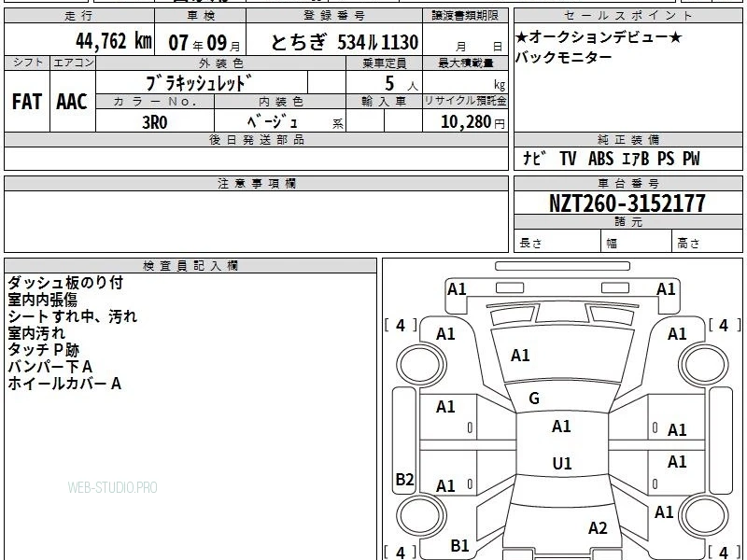Click the ★オークションデビュー★ line
Viewport: 747px width, 560px height.
tap(599, 36)
